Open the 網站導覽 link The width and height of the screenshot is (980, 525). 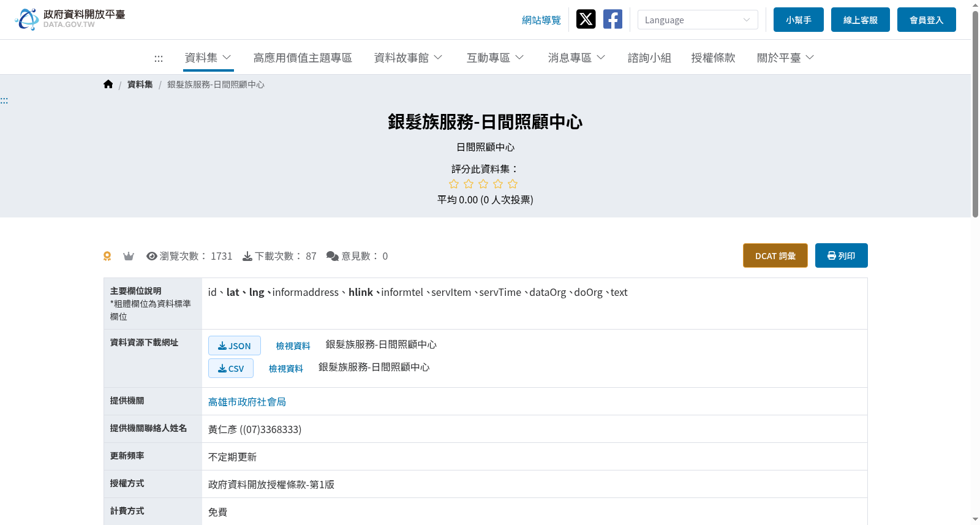point(541,20)
